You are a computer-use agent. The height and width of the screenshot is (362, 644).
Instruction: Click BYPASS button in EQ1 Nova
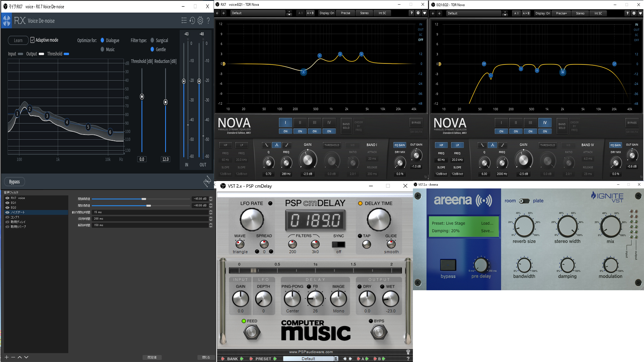pos(416,123)
